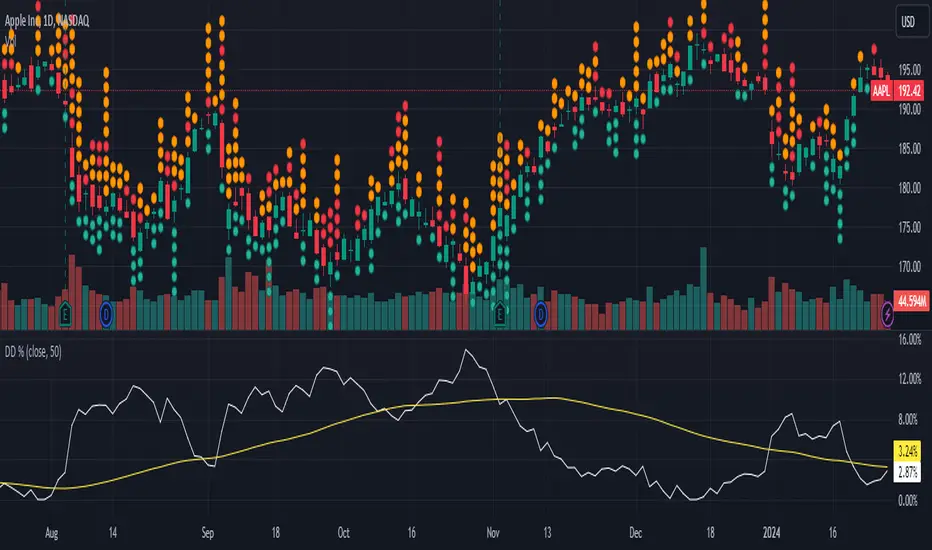Click the 190.00 price axis label
The height and width of the screenshot is (550, 932).
coord(909,109)
